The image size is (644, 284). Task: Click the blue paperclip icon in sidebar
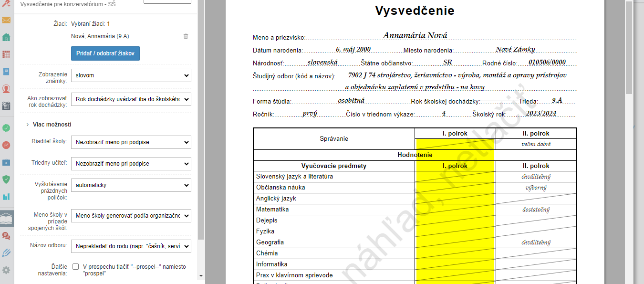click(6, 253)
